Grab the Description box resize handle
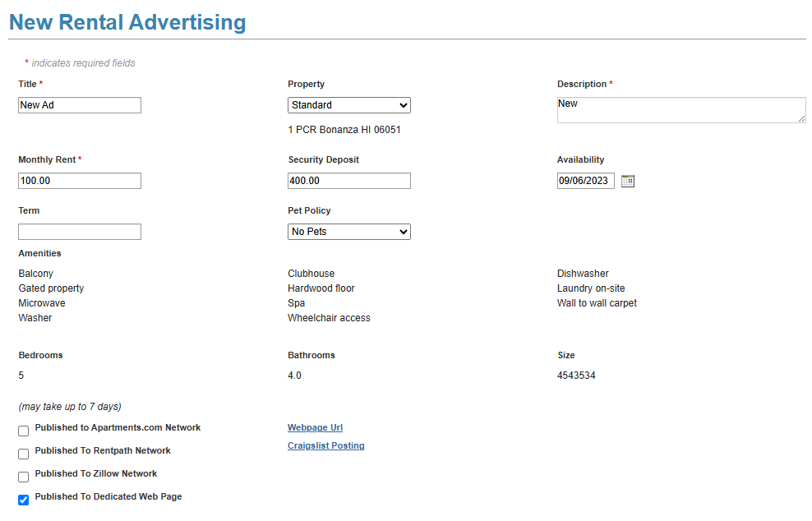 point(801,119)
